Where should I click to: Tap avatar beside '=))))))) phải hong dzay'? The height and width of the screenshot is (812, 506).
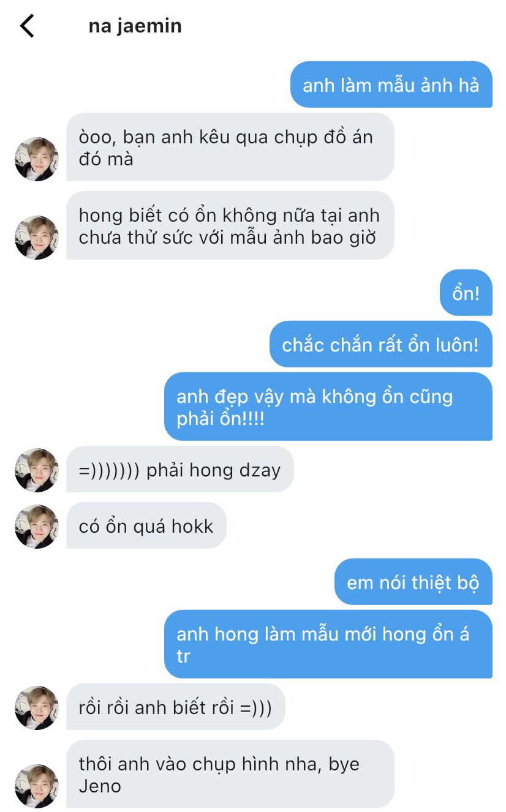[37, 470]
